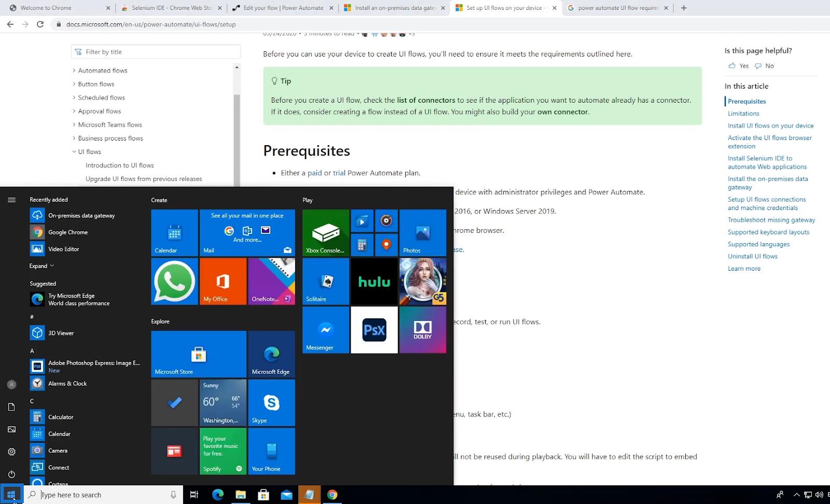Open Photoshop Express PsX tile
830x504 pixels.
(374, 330)
